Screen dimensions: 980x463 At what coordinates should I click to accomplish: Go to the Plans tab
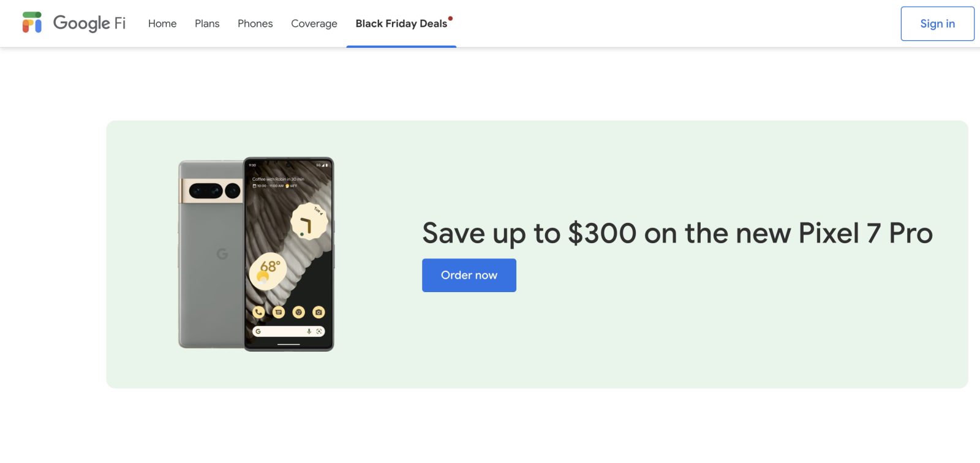[207, 24]
